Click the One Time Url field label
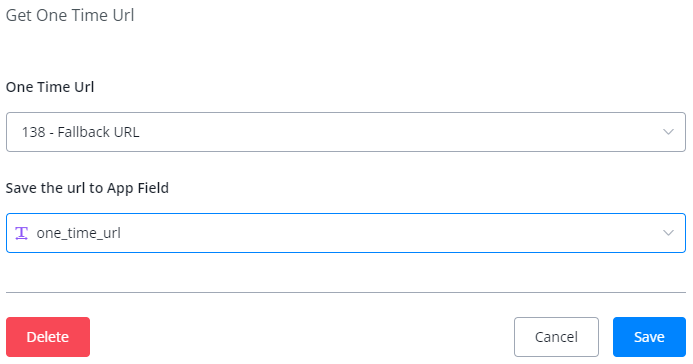693x364 pixels. [50, 87]
